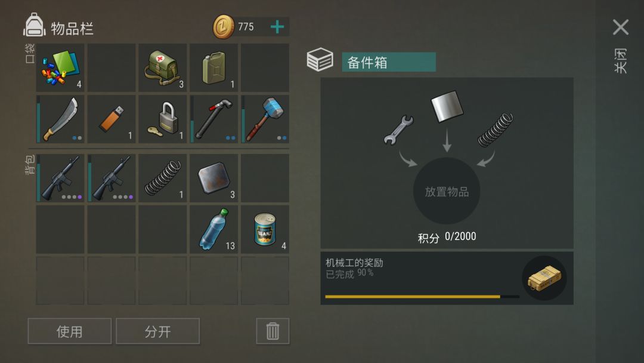Select the green fuel canister item
This screenshot has height=363, width=644.
click(x=213, y=68)
